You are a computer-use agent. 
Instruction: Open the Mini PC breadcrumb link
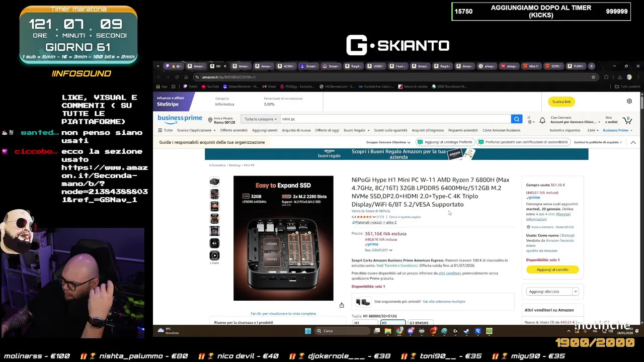[249, 165]
